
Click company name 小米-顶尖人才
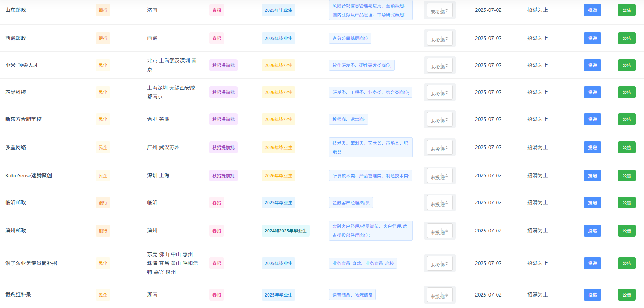[22, 65]
